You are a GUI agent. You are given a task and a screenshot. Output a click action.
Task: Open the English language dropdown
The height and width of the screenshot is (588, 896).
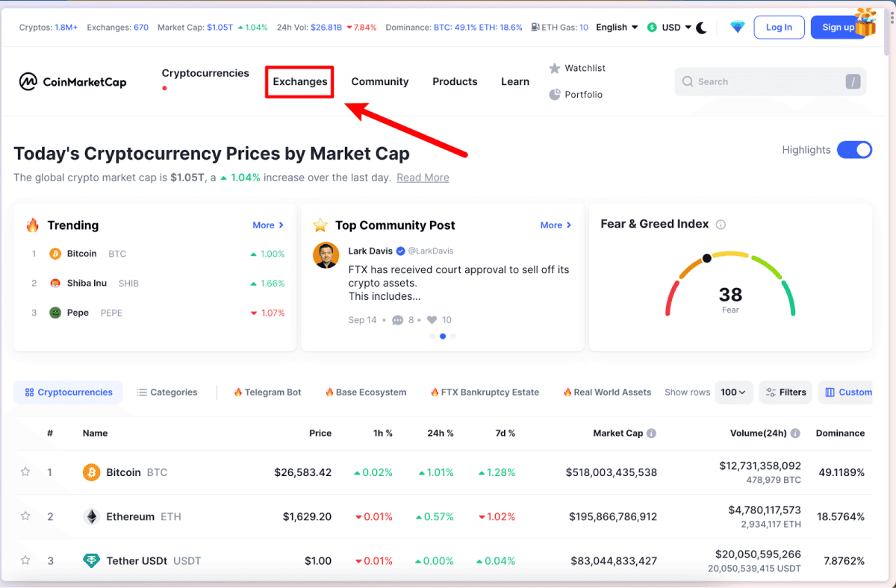616,27
